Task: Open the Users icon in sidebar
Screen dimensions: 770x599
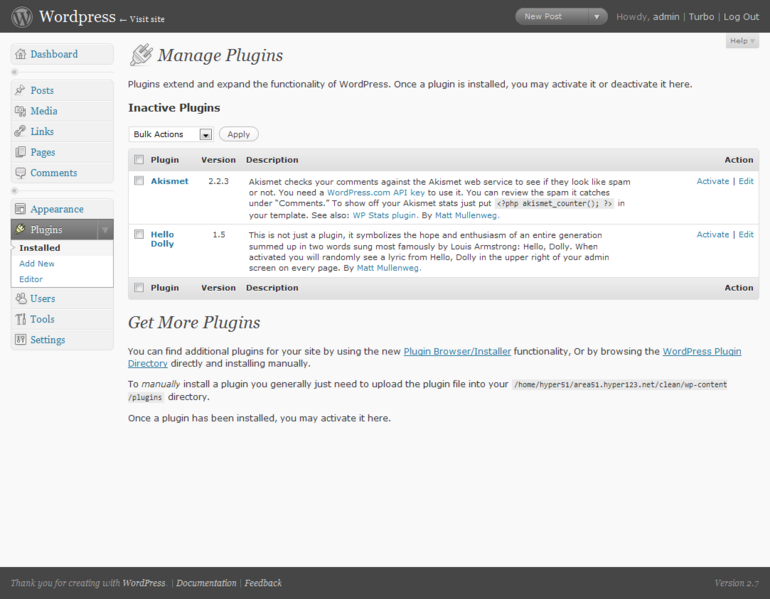Action: 20,299
